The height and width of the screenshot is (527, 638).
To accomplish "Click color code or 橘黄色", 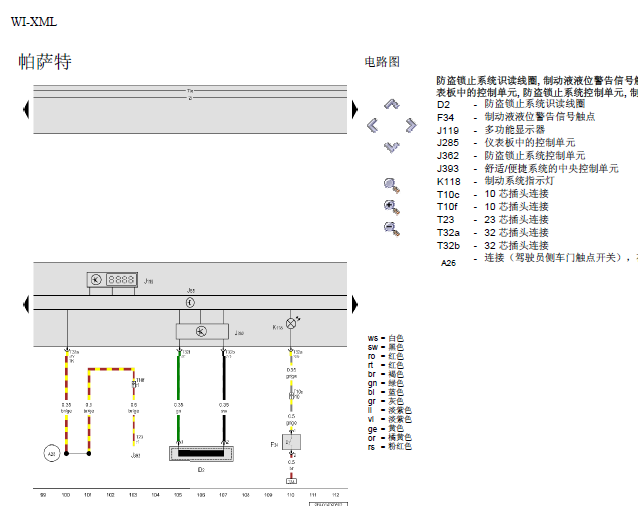I will tap(390, 437).
